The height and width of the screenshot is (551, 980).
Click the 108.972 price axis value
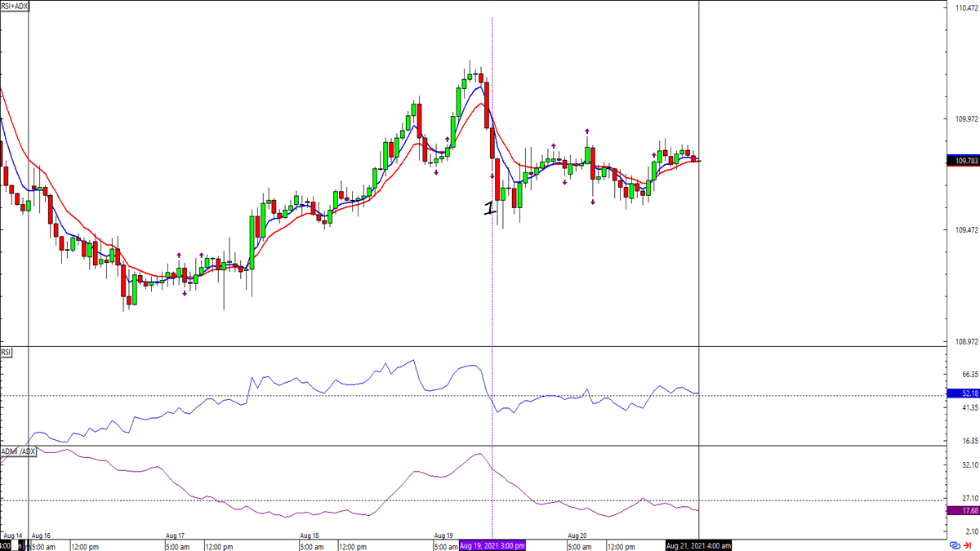tap(966, 342)
